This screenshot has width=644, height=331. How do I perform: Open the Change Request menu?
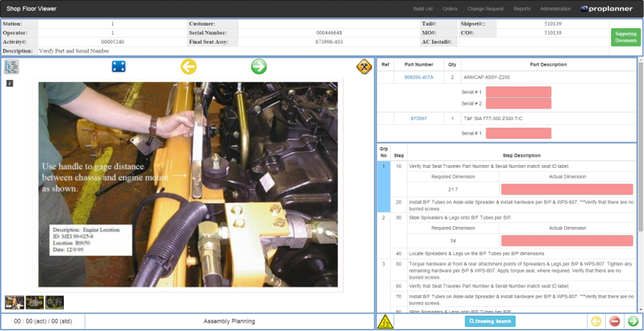(485, 9)
